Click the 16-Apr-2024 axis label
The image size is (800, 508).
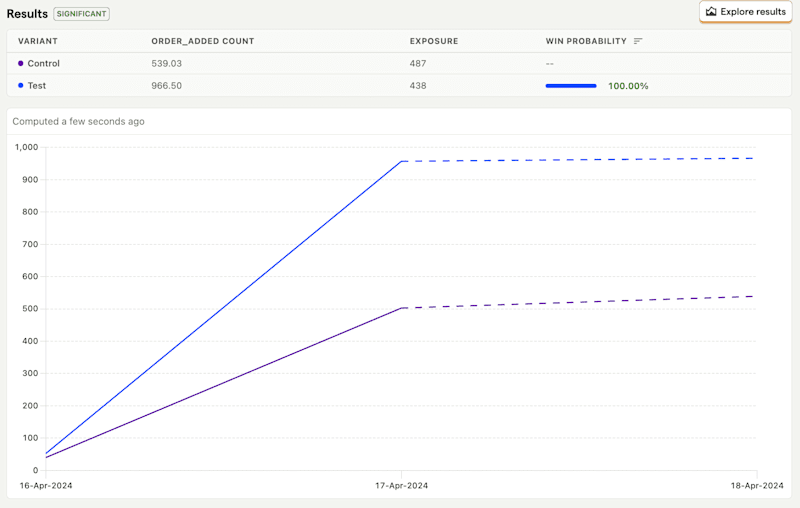(46, 486)
